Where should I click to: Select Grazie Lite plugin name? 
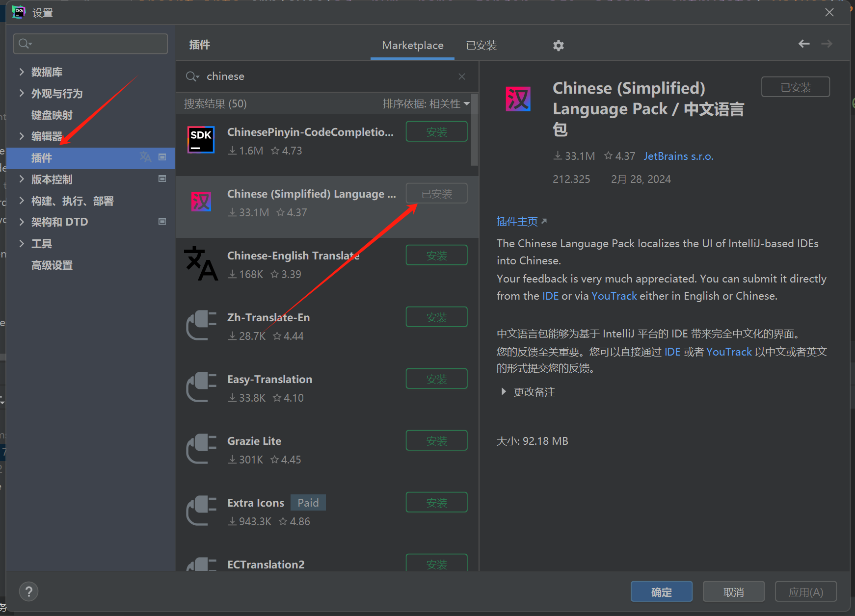[254, 441]
